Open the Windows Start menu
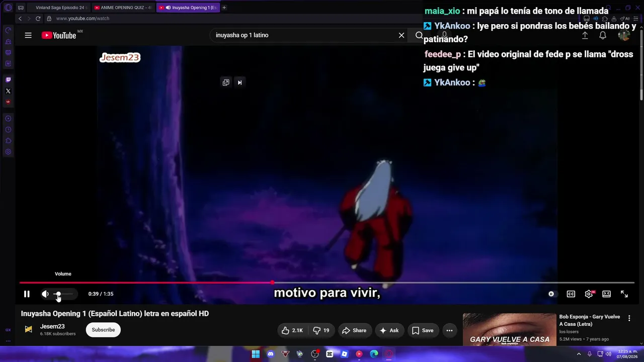The height and width of the screenshot is (362, 644). click(x=256, y=354)
